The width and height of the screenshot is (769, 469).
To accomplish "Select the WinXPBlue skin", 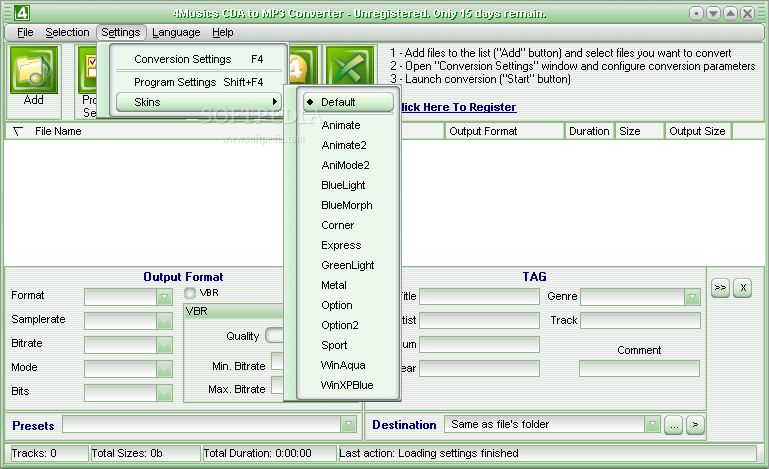I will (x=348, y=386).
